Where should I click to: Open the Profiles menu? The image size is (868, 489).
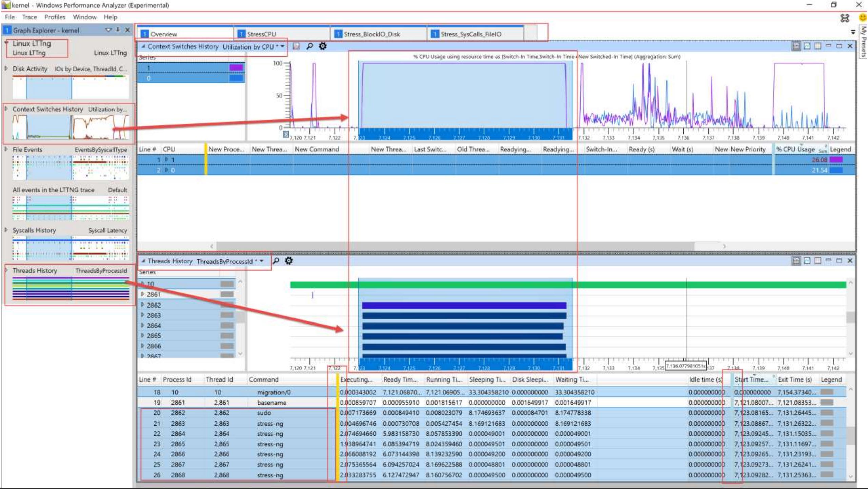[x=55, y=17]
